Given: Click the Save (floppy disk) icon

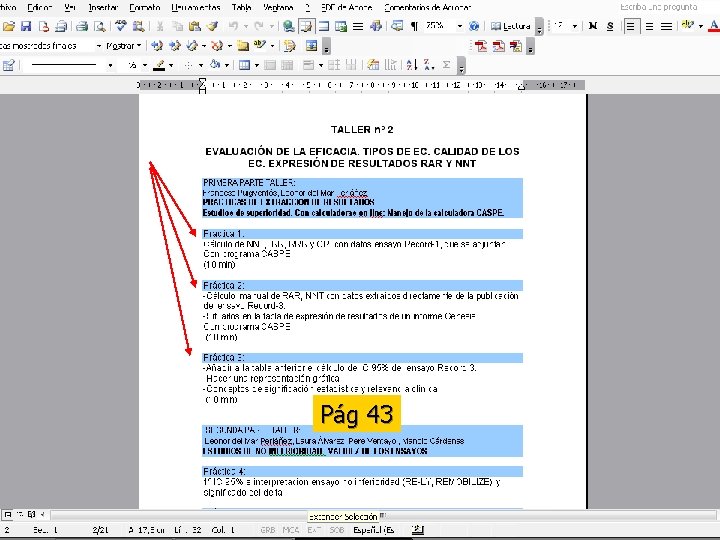Looking at the screenshot, I should click(x=26, y=26).
